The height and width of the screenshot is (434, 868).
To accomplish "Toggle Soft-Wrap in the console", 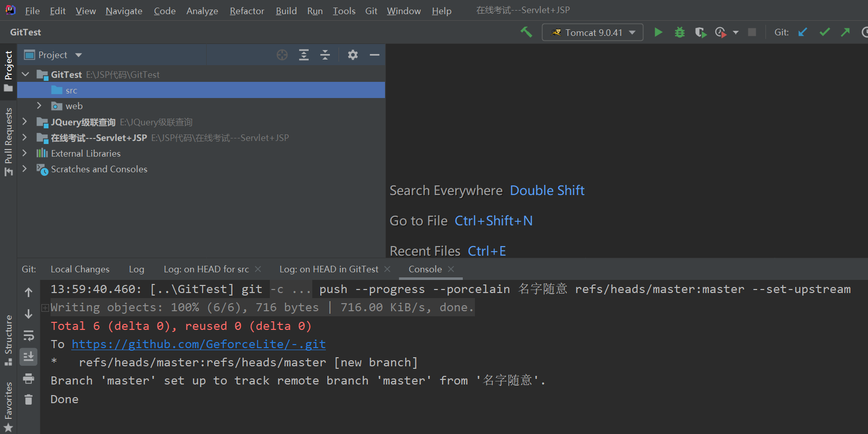I will pos(29,335).
